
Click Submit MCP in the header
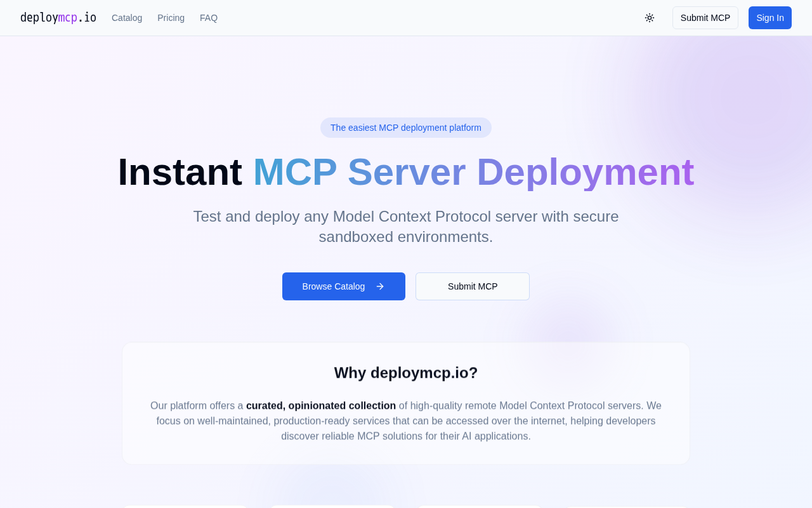coord(705,18)
